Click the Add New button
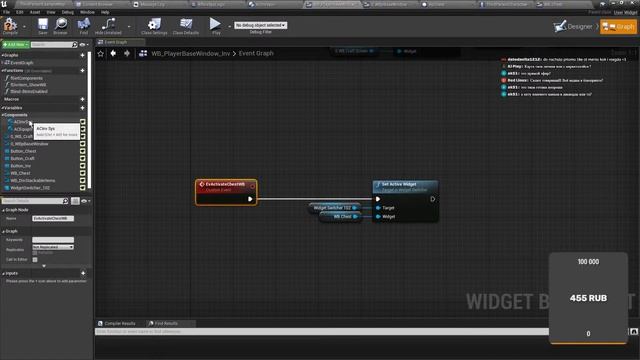The image size is (640, 360). coord(16,44)
